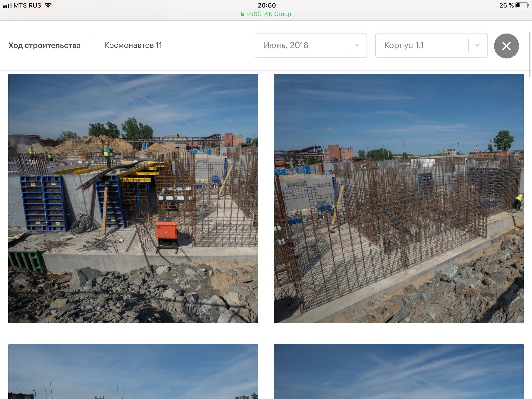Click the month dropdown arrow
This screenshot has height=399, width=532.
(x=357, y=46)
